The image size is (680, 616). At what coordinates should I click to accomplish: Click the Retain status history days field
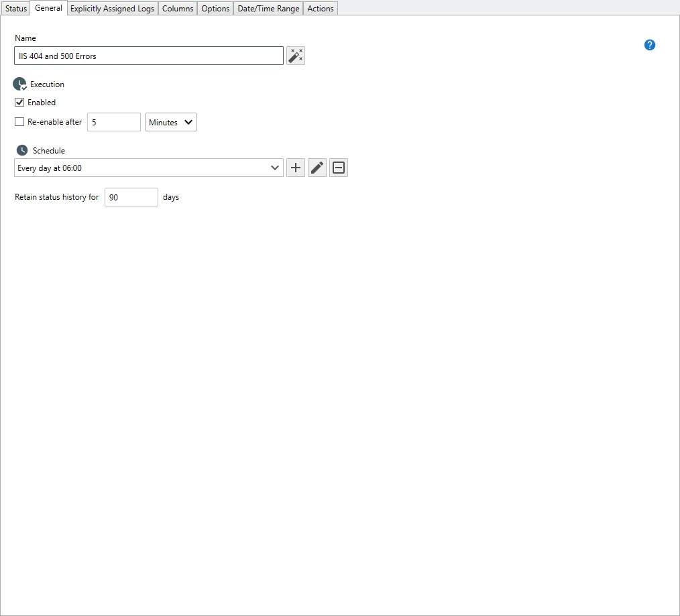pyautogui.click(x=131, y=197)
